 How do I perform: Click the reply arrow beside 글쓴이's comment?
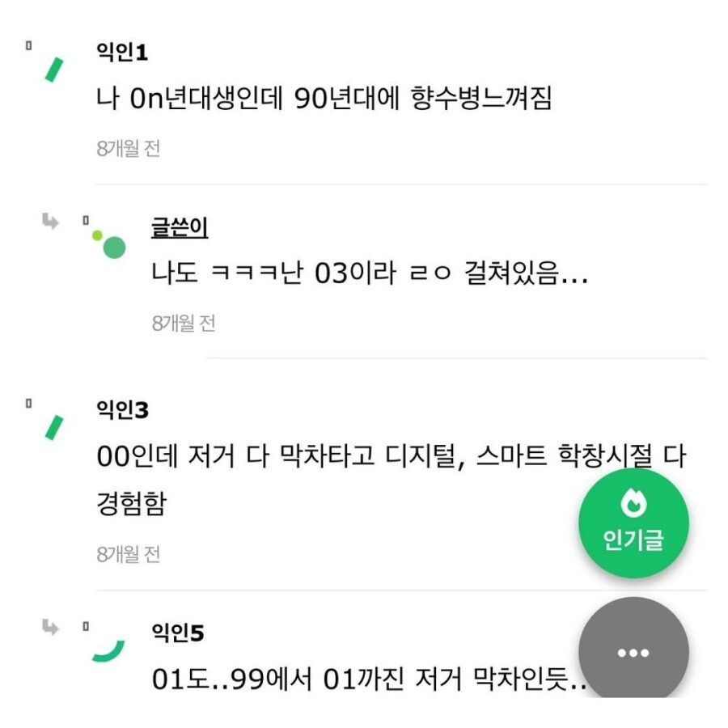point(49,220)
